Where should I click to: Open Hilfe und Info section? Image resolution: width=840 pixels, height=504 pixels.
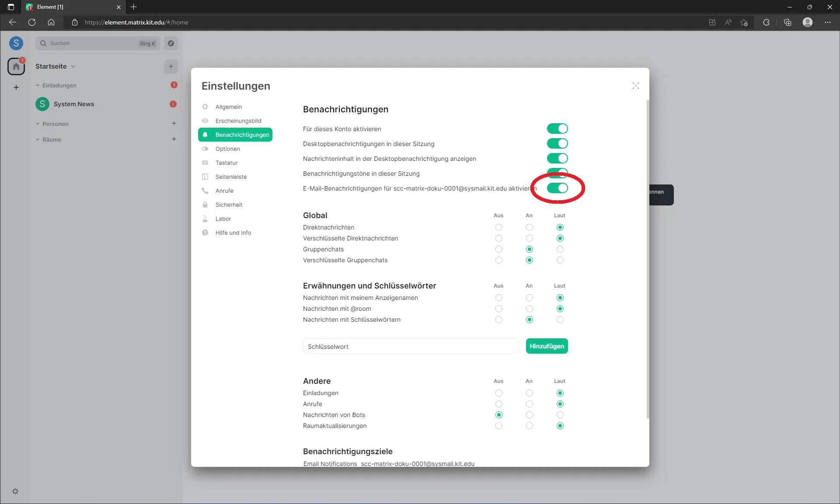(233, 233)
